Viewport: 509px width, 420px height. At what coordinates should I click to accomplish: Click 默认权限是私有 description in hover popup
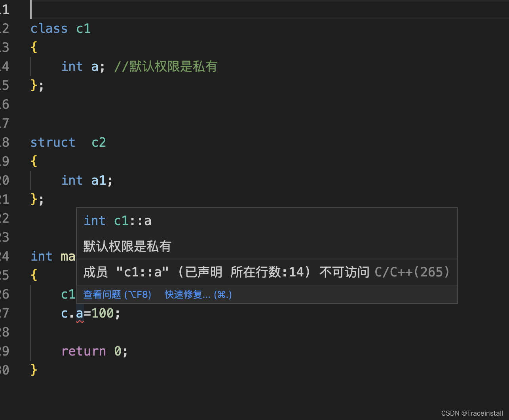click(127, 246)
